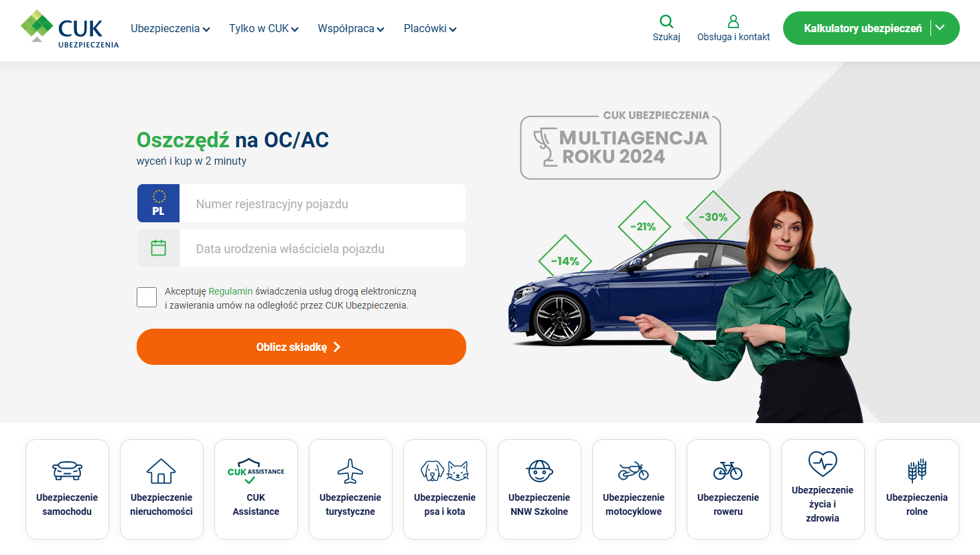
Task: Focus the vehicle registration number field
Action: (322, 204)
